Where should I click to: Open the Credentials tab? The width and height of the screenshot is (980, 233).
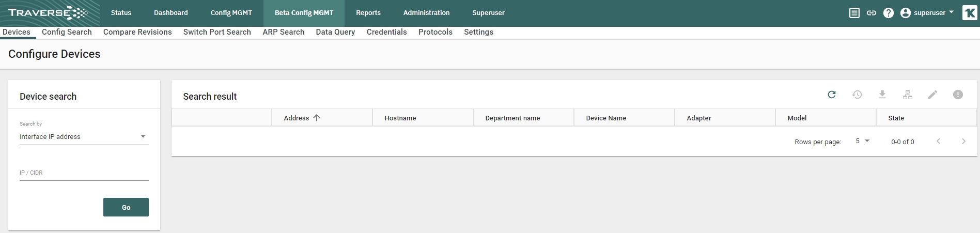[387, 32]
